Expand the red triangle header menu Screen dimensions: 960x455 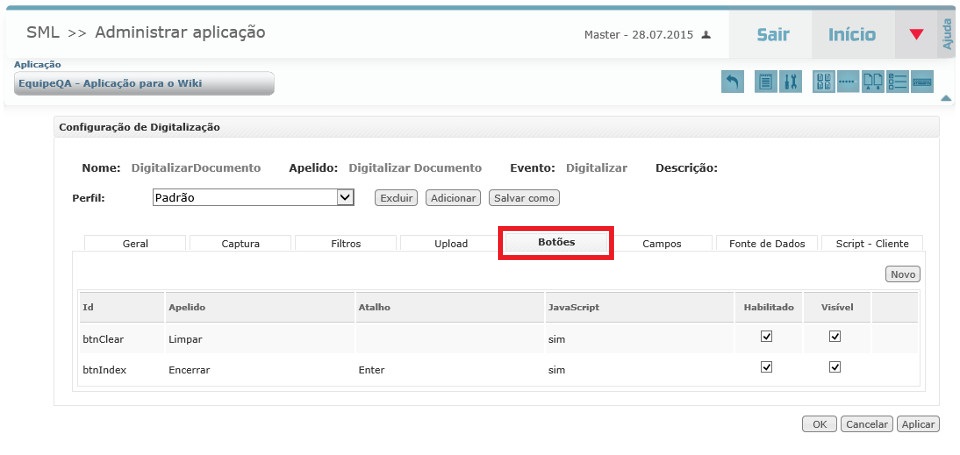coord(916,35)
